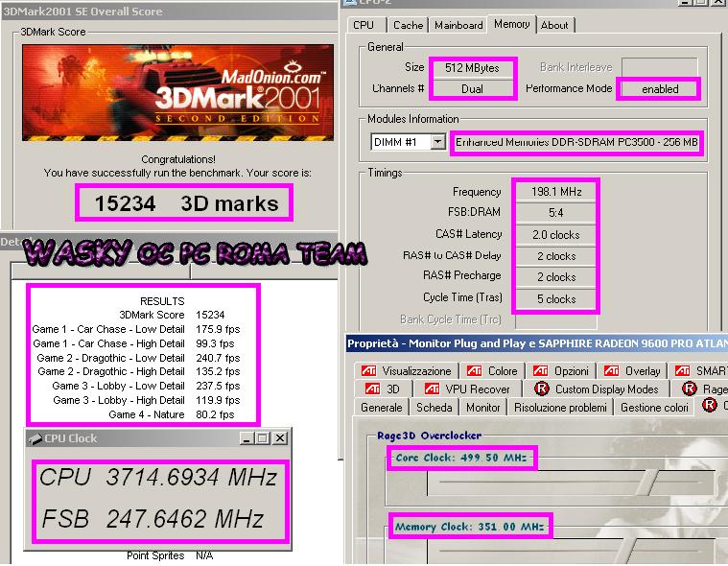728x566 pixels.
Task: Select the Opzioni tab in display properties
Action: pyautogui.click(x=560, y=371)
